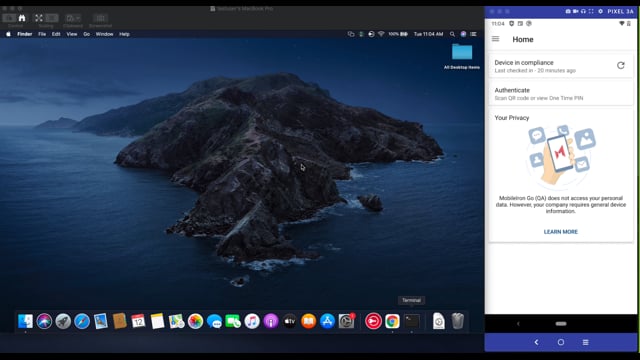Click the Siri icon in menu bar
640x360 pixels.
tap(463, 34)
